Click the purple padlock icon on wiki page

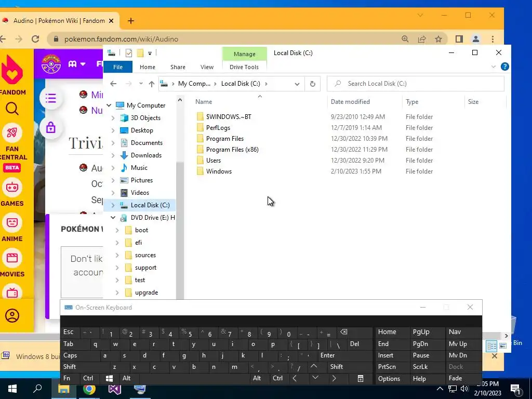pos(51,128)
